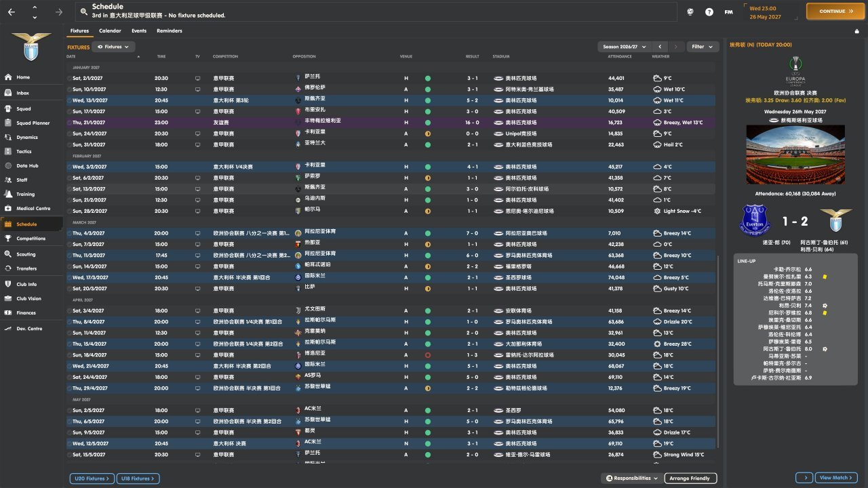Click the back navigation arrow

(x=12, y=12)
